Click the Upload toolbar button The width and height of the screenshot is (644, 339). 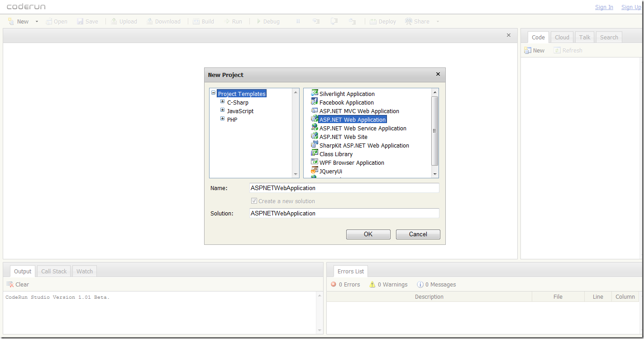tap(124, 21)
